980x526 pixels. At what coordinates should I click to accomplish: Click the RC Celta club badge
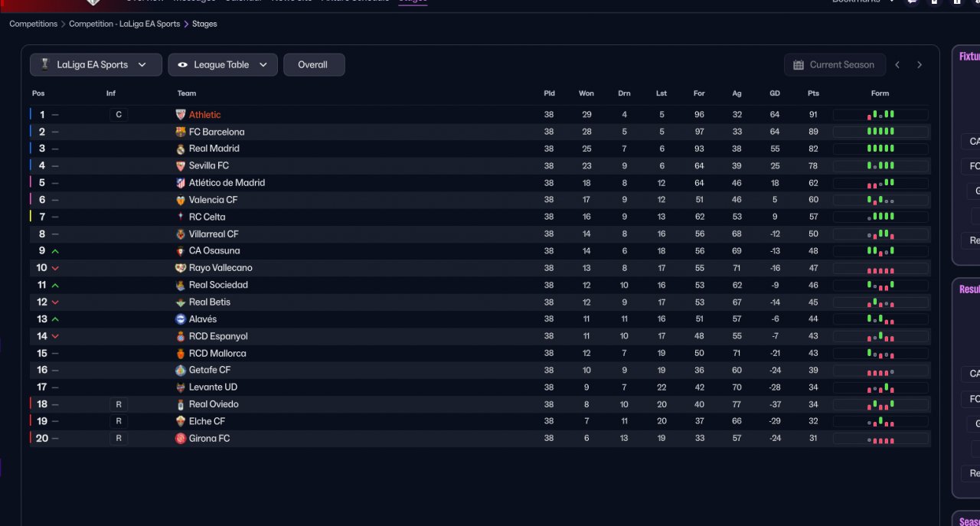pos(181,217)
